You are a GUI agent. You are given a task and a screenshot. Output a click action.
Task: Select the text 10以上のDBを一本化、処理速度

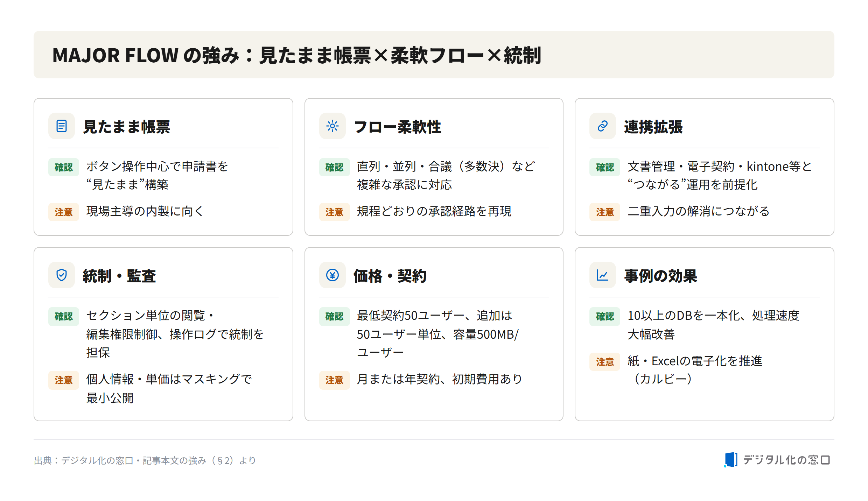pyautogui.click(x=714, y=316)
